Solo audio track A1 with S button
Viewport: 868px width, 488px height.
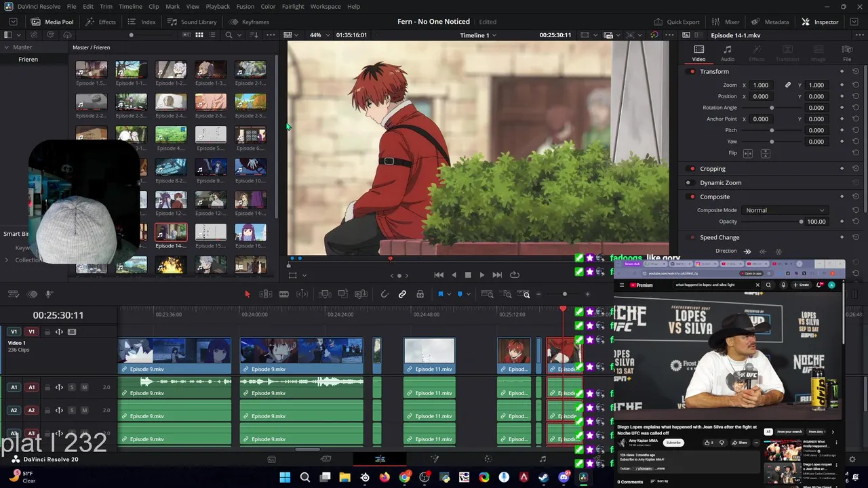71,387
